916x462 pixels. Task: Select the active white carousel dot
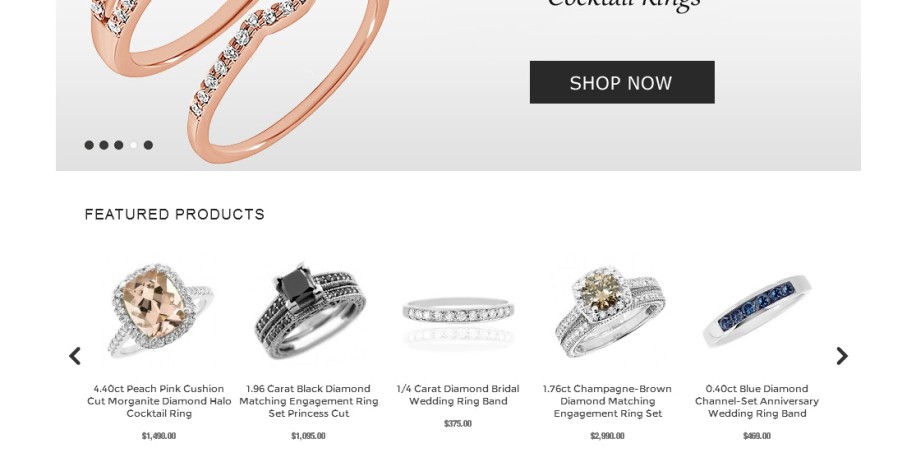tap(134, 145)
